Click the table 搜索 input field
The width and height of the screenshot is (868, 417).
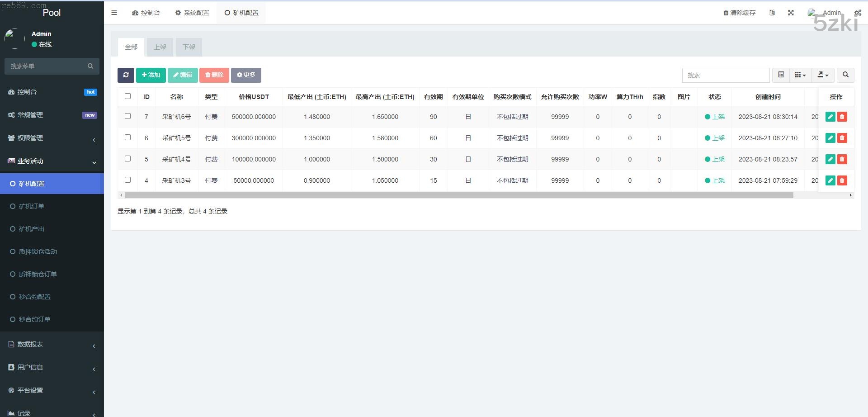[726, 75]
